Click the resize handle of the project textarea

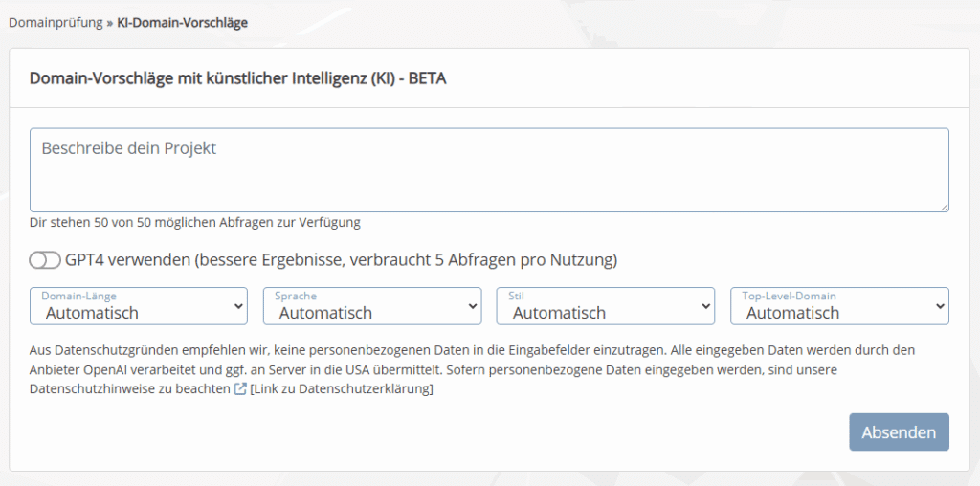pyautogui.click(x=944, y=206)
